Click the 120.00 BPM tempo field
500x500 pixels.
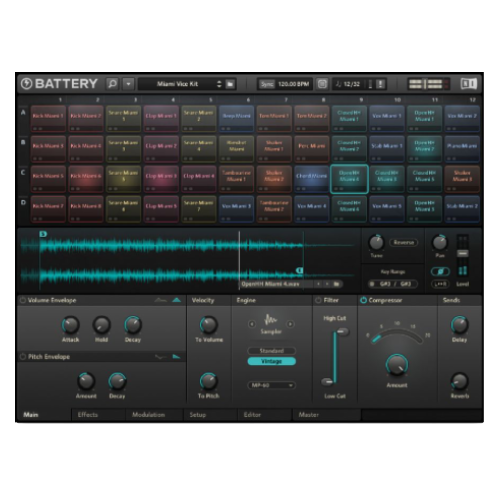click(294, 84)
